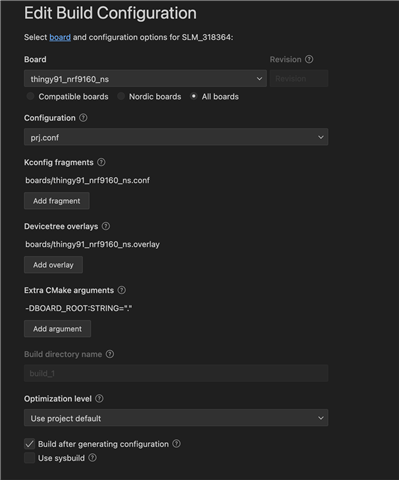Open the Optimization level dropdown
The image size is (399, 480).
point(176,418)
